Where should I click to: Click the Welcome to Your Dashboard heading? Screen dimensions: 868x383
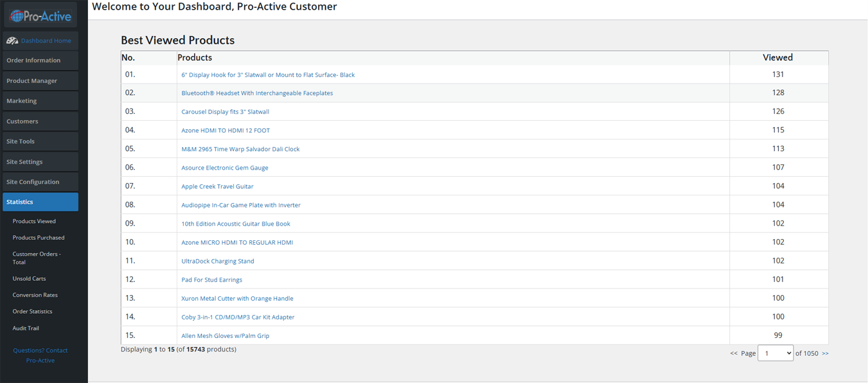[x=215, y=7]
